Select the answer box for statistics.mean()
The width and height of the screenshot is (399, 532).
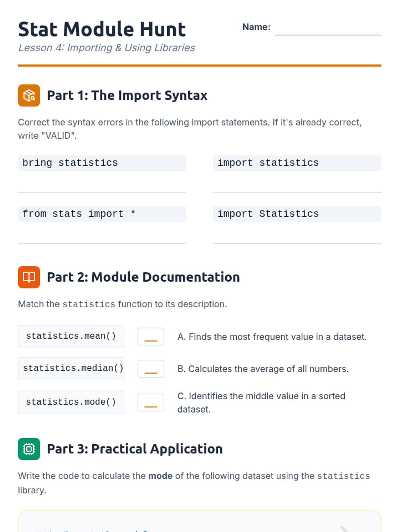pyautogui.click(x=151, y=336)
